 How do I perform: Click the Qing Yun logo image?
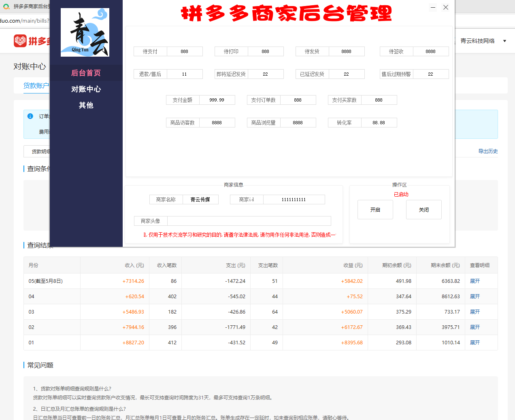pyautogui.click(x=85, y=32)
